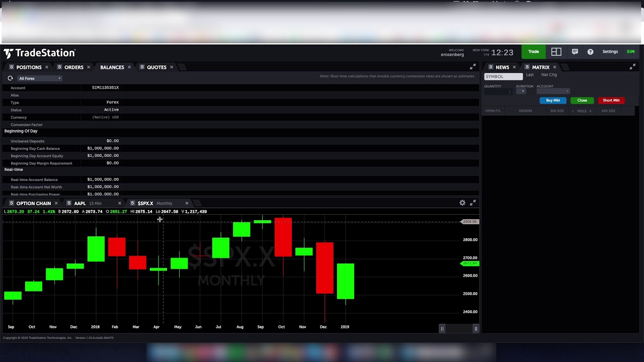This screenshot has width=644, height=362.
Task: Click the green Trade button
Action: coord(533,52)
